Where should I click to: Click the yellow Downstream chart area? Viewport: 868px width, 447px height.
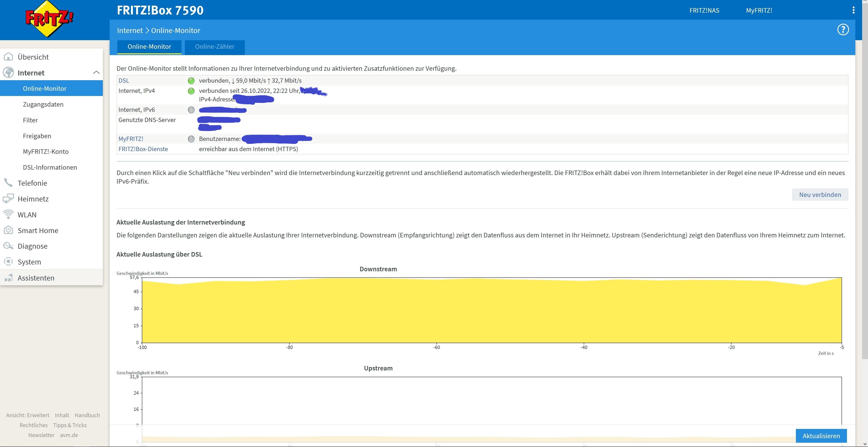click(x=492, y=310)
